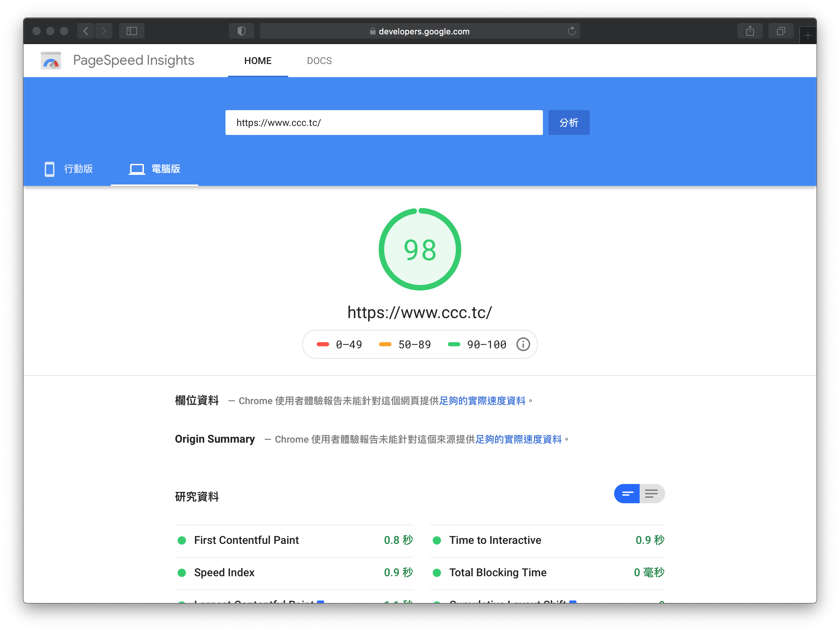Open the Safari share icon
The width and height of the screenshot is (840, 632).
tap(750, 31)
